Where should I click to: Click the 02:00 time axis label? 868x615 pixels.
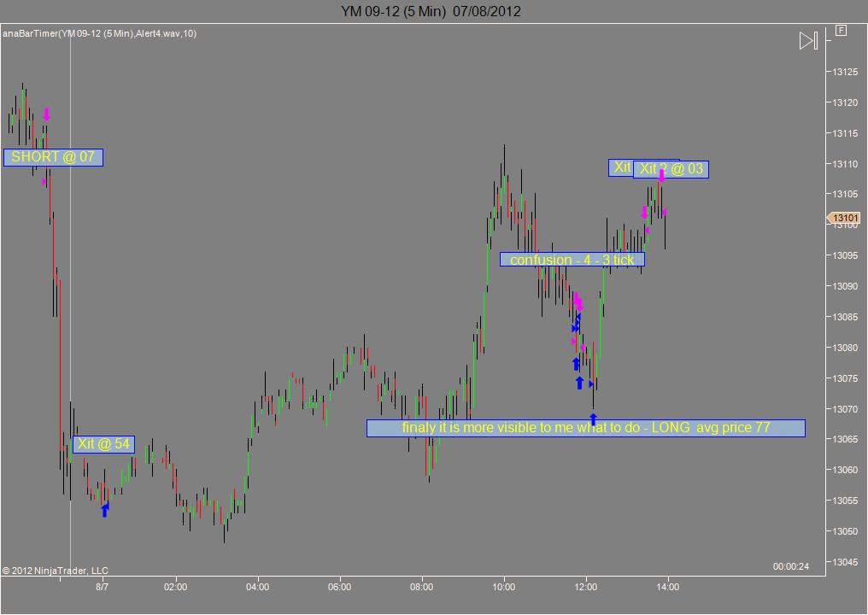point(175,587)
